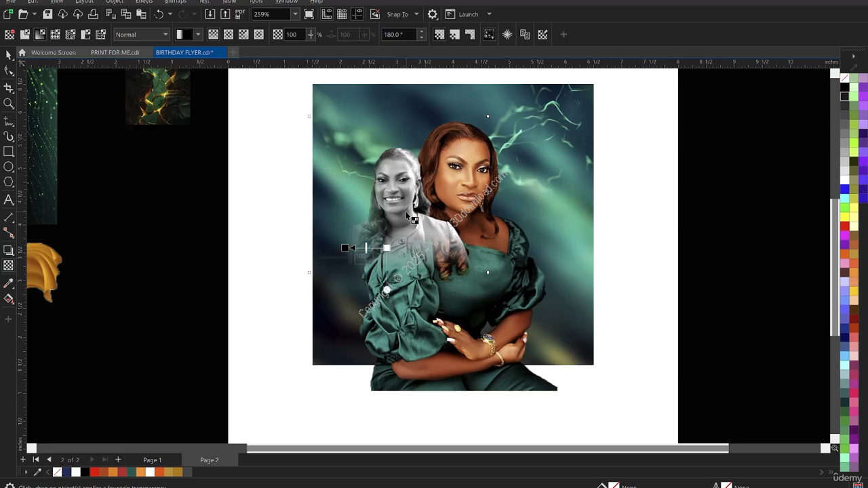Enable Uniform transparency type

pyautogui.click(x=24, y=35)
